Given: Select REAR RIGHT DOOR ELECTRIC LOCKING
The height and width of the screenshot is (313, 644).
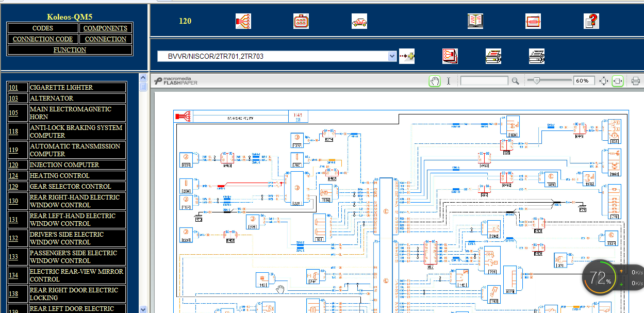Looking at the screenshot, I should coord(77,294).
